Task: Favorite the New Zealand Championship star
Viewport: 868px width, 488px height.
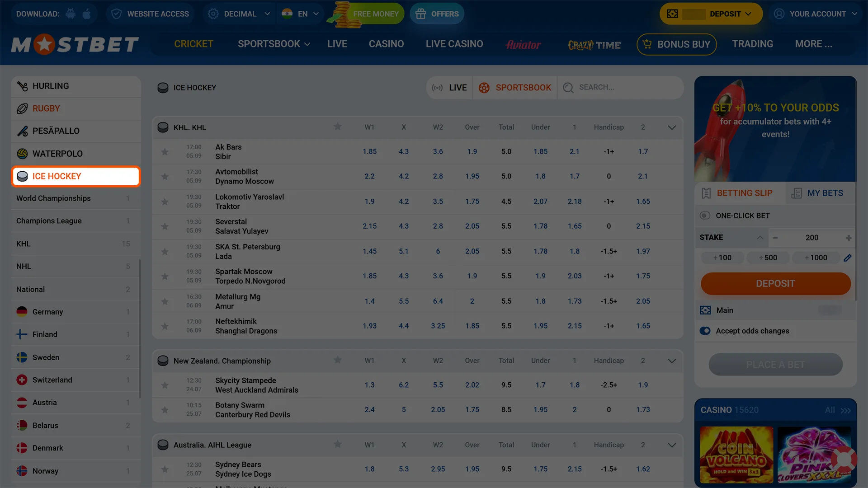Action: [x=338, y=360]
